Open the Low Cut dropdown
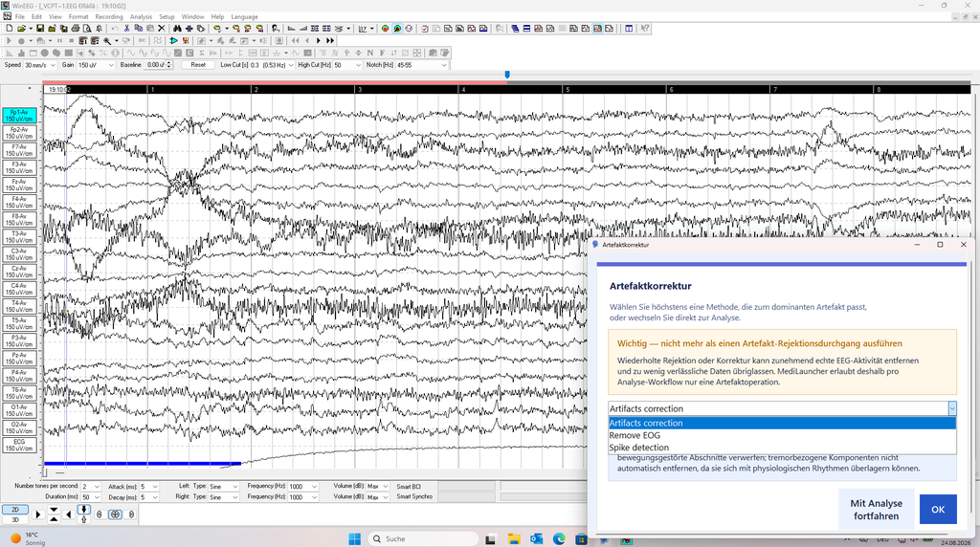The height and width of the screenshot is (547, 980). 291,65
